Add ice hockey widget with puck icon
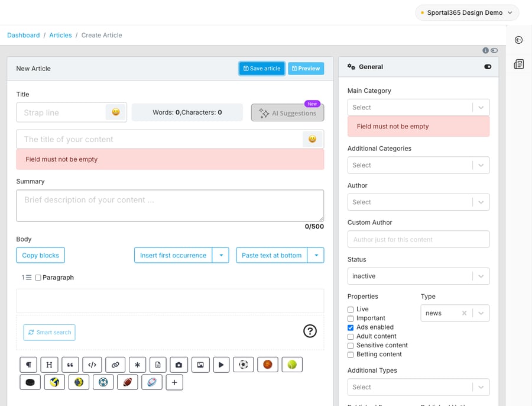The height and width of the screenshot is (406, 532). click(x=30, y=382)
